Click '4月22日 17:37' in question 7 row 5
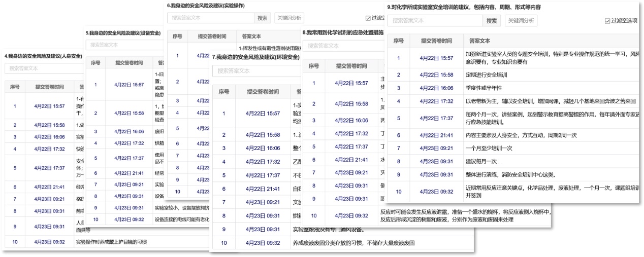The height and width of the screenshot is (257, 644). point(263,175)
